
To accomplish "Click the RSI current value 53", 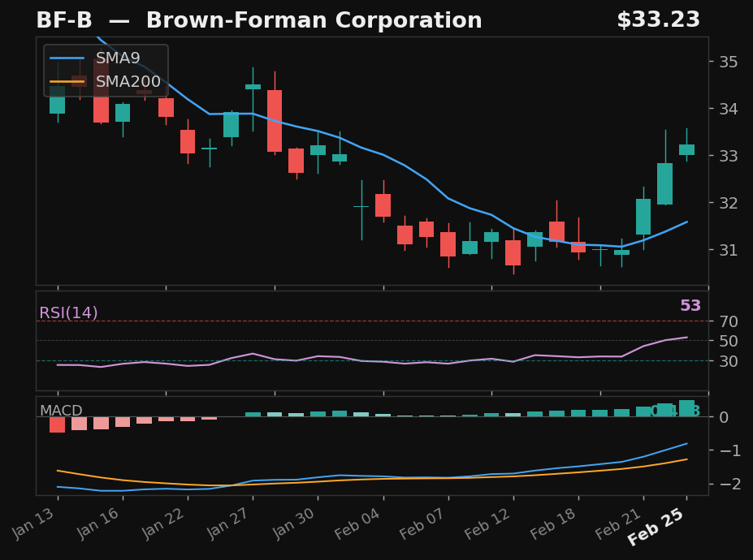I will click(690, 306).
